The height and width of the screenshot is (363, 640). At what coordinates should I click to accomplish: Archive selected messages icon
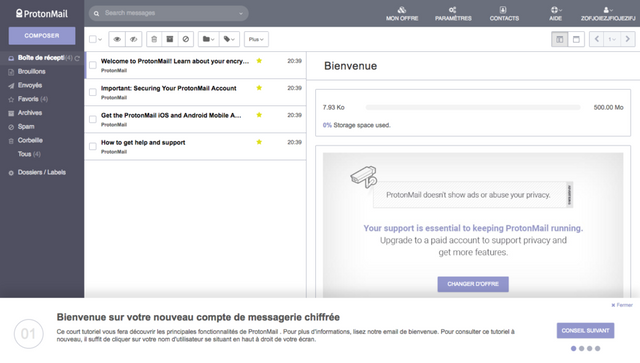170,39
